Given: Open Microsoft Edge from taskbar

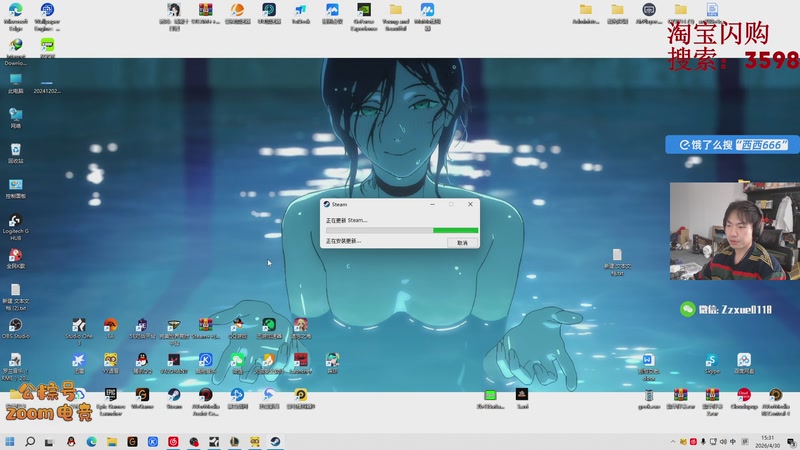Looking at the screenshot, I should coord(91,441).
